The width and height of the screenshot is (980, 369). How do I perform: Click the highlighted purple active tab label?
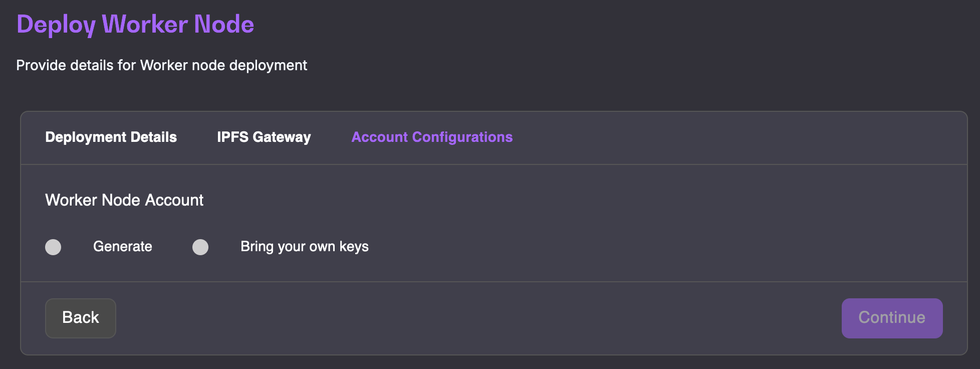[431, 137]
